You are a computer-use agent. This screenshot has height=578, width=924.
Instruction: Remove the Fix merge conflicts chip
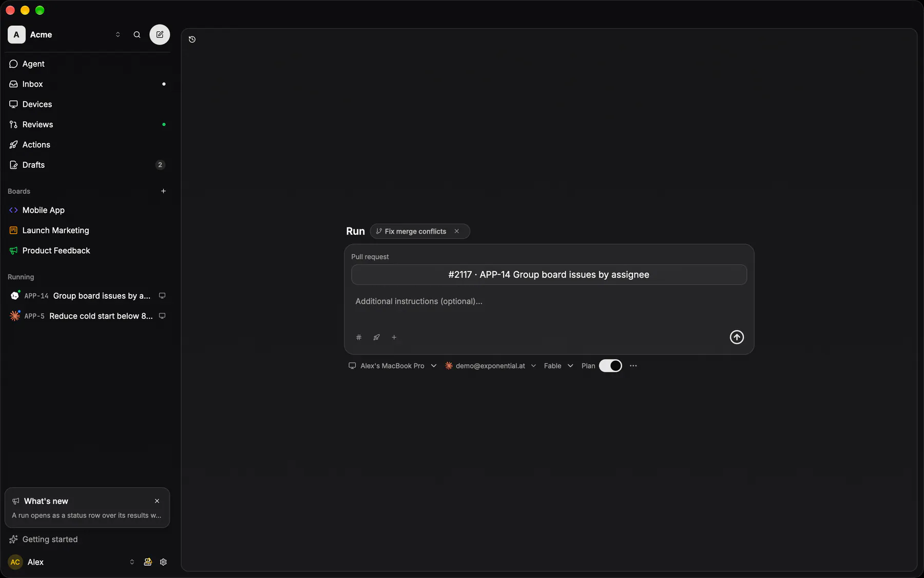[x=456, y=232]
